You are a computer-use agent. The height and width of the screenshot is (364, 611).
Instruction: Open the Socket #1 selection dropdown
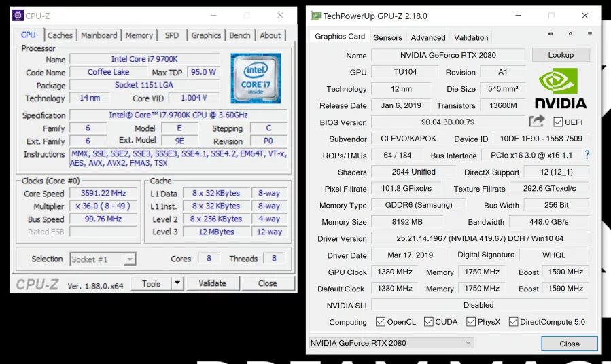103,259
